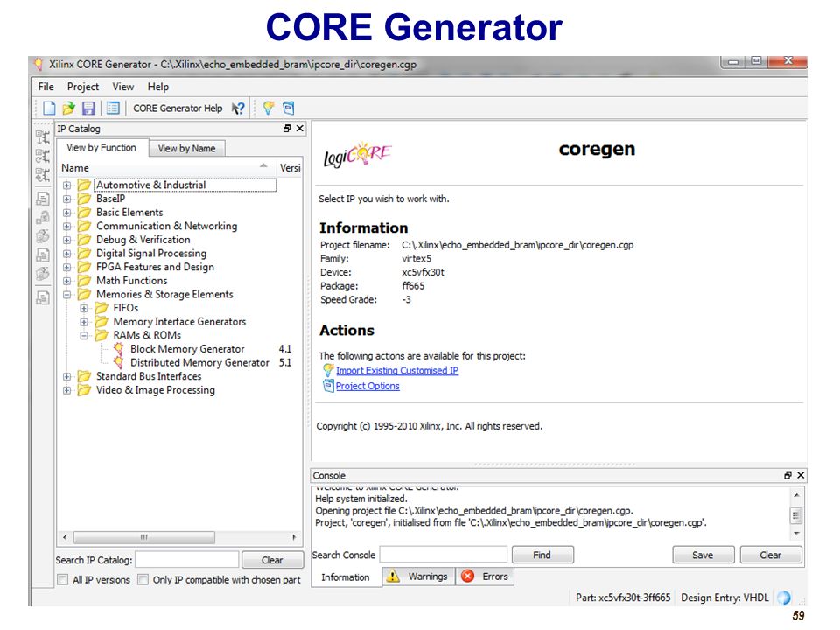Expand the FIFOs subfolder
The image size is (840, 630).
[84, 308]
